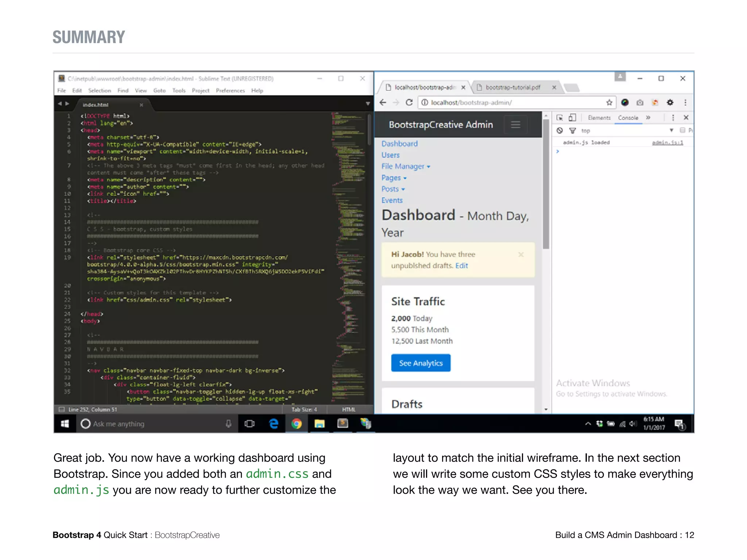Dismiss the Hi Jacob alert message
This screenshot has height=560, width=747.
point(521,254)
